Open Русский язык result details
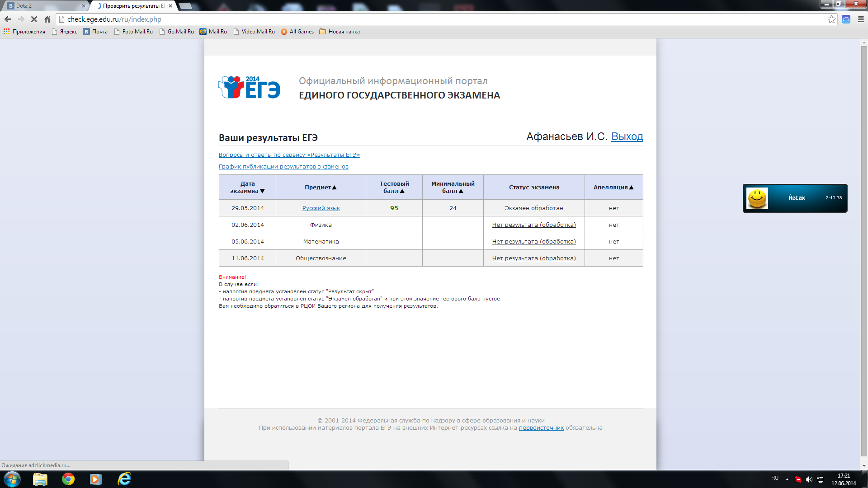 click(321, 208)
